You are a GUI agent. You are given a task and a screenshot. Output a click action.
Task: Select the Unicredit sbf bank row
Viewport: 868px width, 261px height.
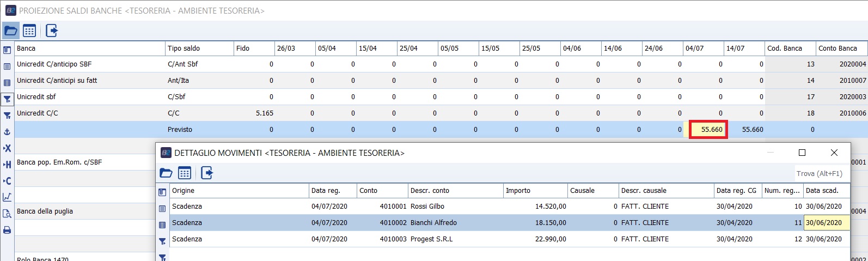coord(441,97)
